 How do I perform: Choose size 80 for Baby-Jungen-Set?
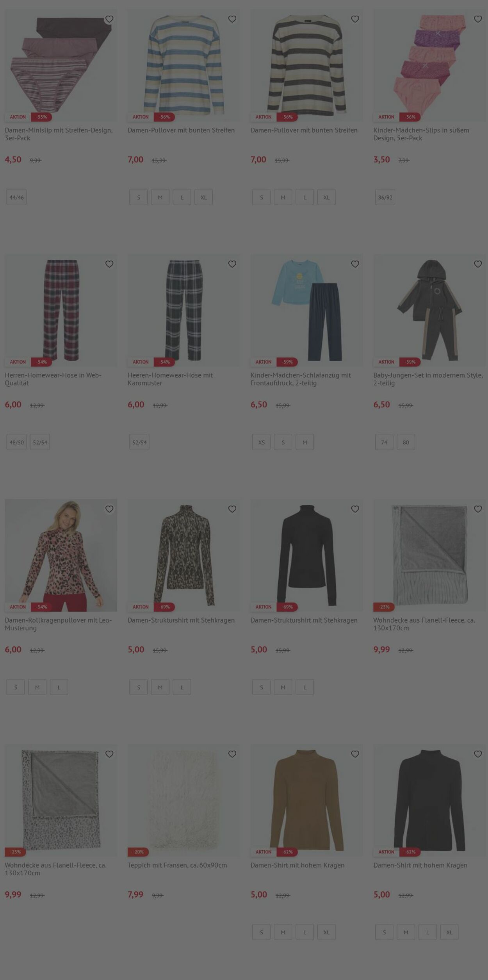(x=406, y=442)
